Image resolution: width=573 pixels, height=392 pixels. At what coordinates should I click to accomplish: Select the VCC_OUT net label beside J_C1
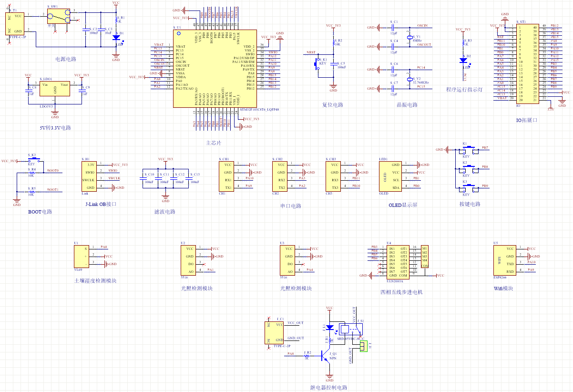[296, 323]
